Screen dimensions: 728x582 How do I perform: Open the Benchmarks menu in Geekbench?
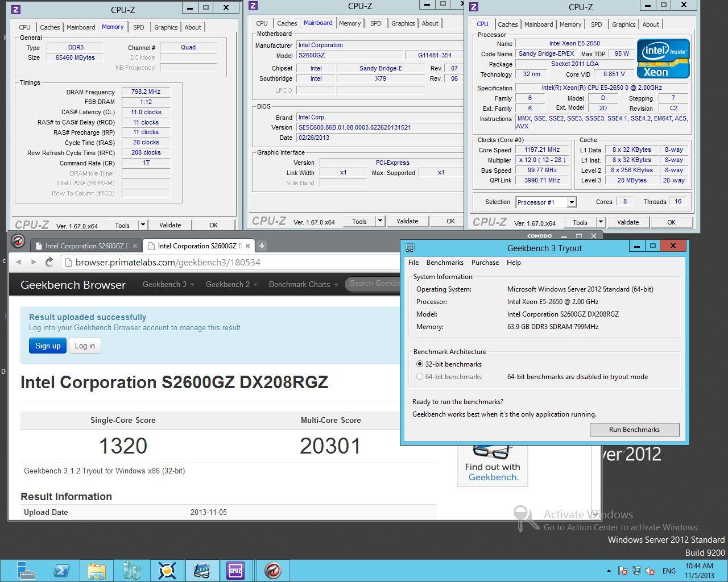(x=445, y=263)
